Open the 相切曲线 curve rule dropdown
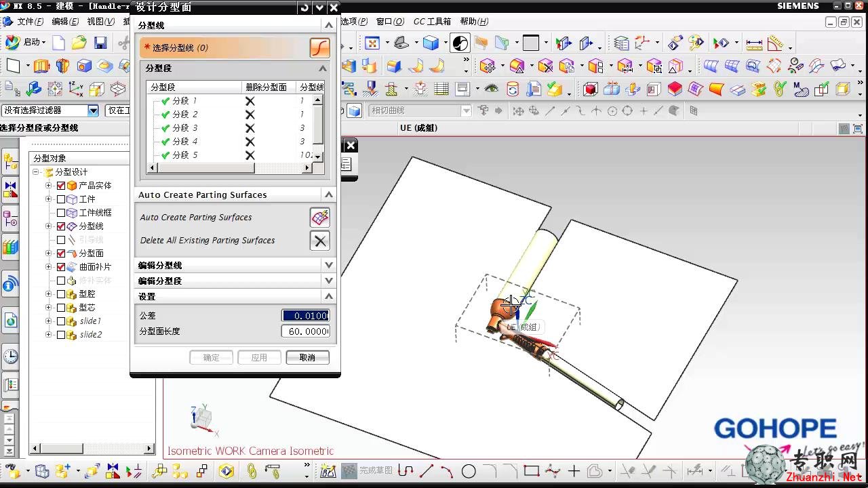The image size is (868, 488). pos(466,110)
